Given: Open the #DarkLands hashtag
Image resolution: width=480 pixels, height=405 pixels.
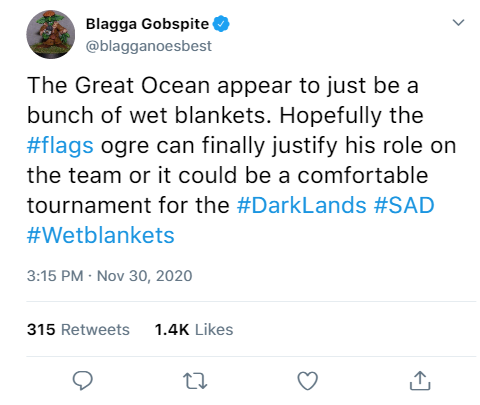Looking at the screenshot, I should click(x=302, y=205).
